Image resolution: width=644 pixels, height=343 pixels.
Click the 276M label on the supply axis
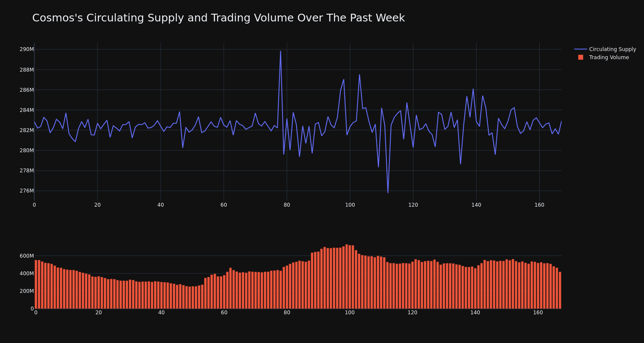(27, 190)
